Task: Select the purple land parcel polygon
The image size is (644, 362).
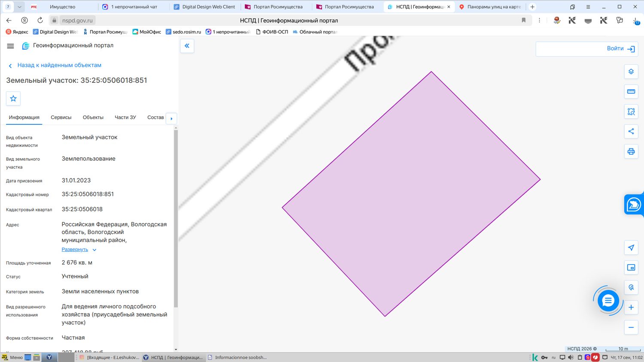Action: (x=411, y=194)
